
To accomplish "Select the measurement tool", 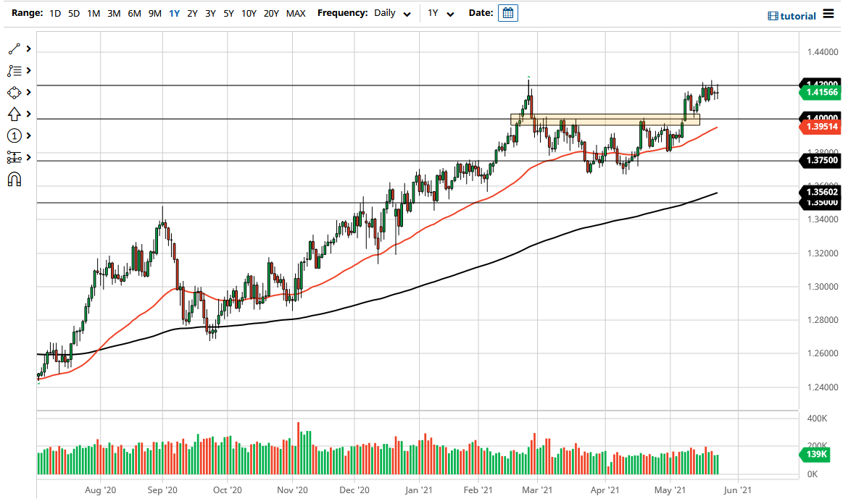I will pos(16,157).
